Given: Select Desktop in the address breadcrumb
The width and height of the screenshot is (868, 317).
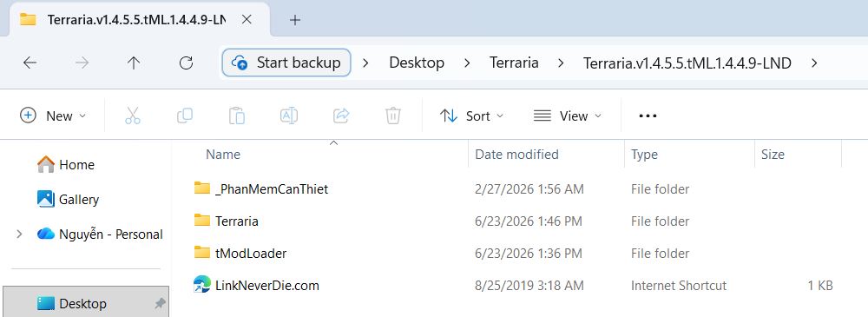Looking at the screenshot, I should tap(417, 63).
